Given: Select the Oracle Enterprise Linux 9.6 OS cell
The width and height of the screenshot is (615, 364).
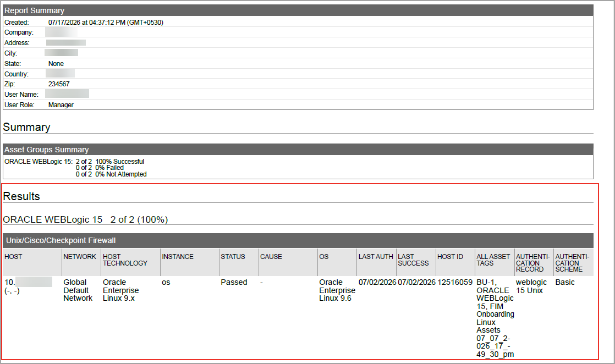Looking at the screenshot, I should 337,290.
